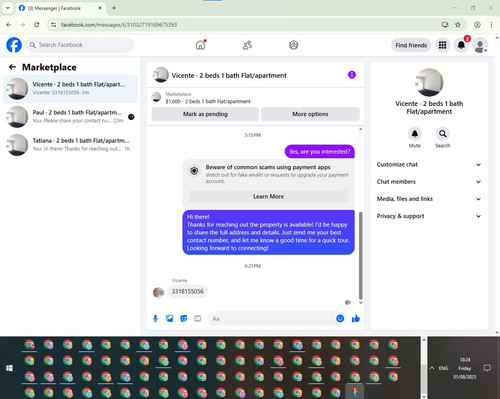This screenshot has width=500, height=399.
Task: Open the Facebook home logo
Action: pos(14,45)
